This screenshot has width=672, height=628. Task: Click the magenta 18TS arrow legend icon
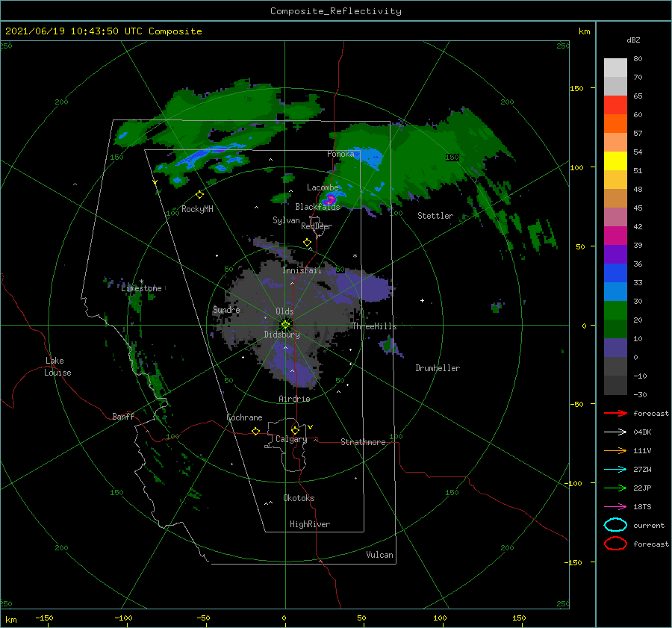(615, 507)
